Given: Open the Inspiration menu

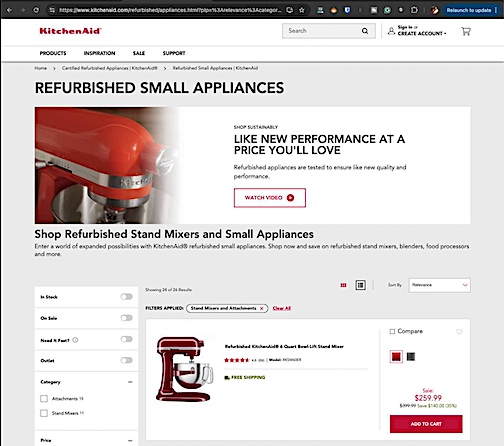Looking at the screenshot, I should pyautogui.click(x=99, y=53).
